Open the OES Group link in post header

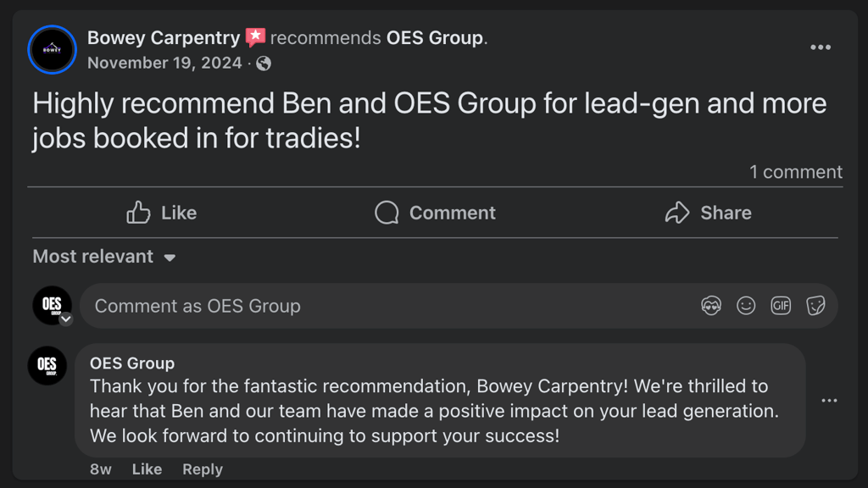434,38
